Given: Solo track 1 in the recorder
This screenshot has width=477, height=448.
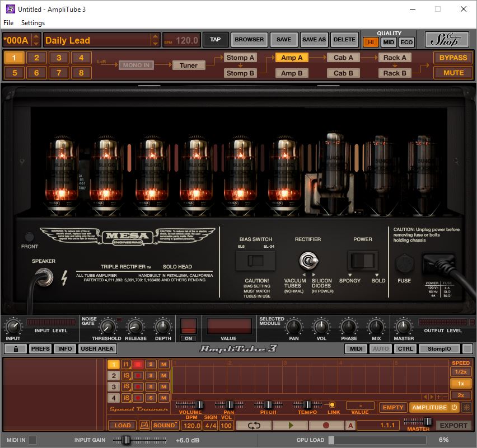Looking at the screenshot, I should (x=151, y=364).
